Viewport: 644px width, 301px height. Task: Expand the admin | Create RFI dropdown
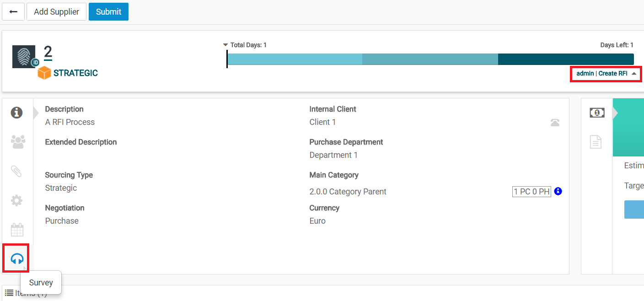point(606,74)
